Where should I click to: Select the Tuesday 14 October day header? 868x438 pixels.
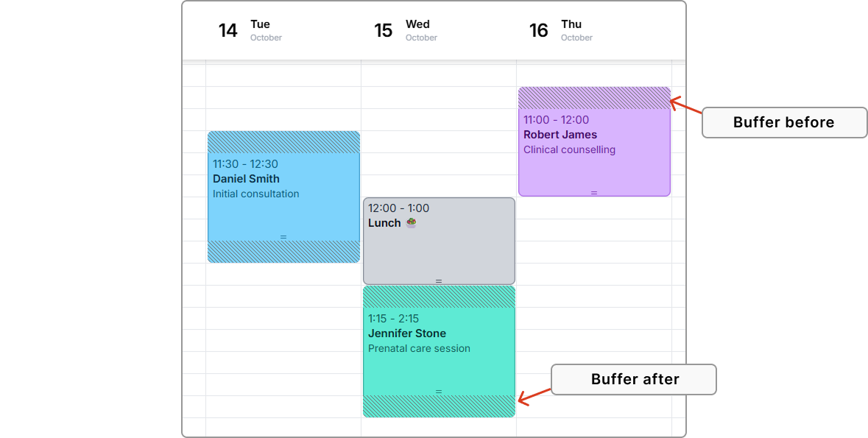[250, 30]
